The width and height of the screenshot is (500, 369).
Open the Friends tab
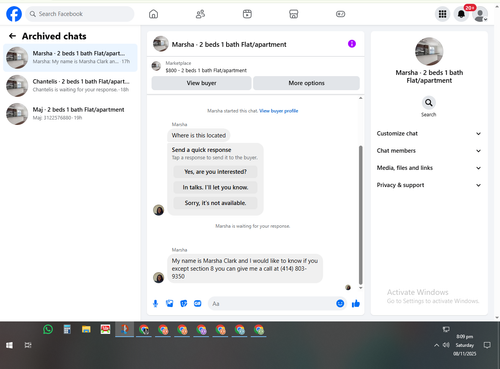coord(200,14)
